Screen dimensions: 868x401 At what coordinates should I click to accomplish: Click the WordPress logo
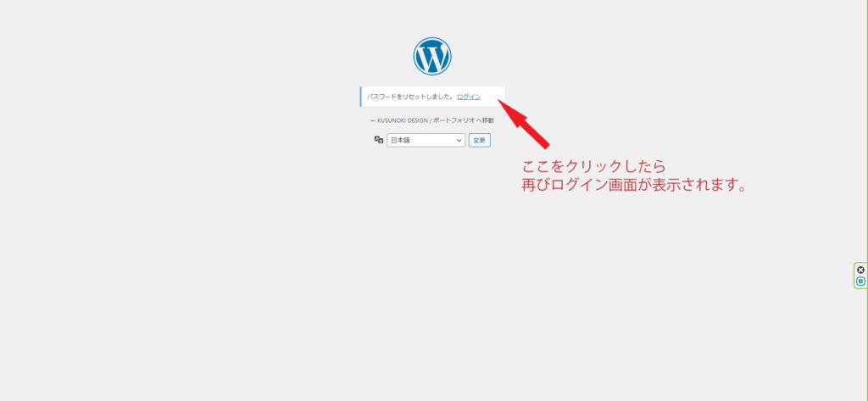click(432, 56)
